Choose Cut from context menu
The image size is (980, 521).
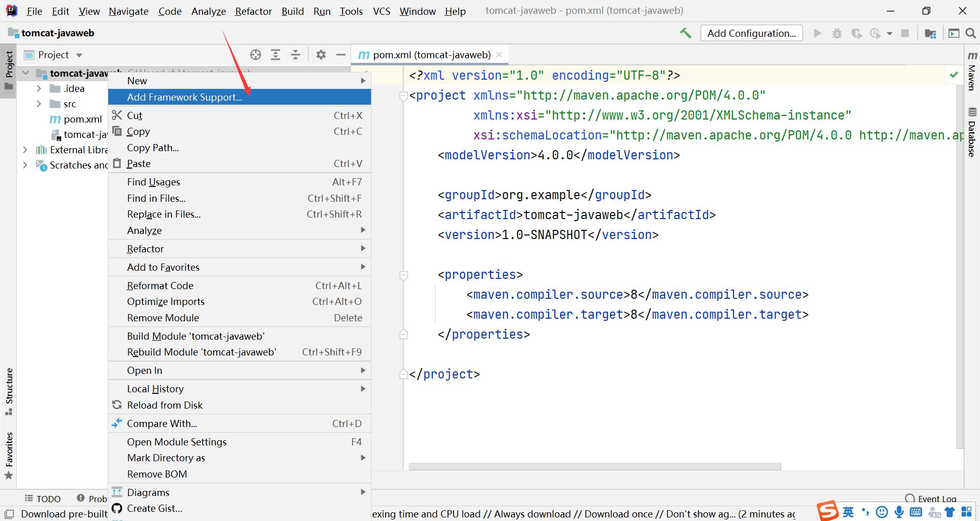pyautogui.click(x=239, y=115)
